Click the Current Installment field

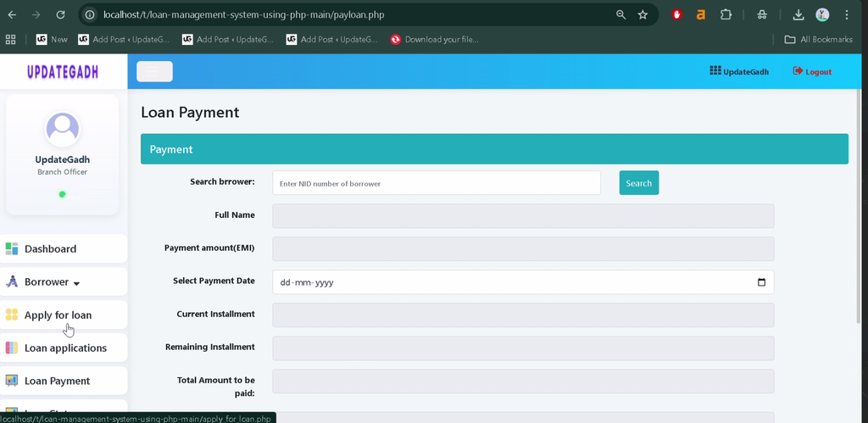tap(523, 315)
